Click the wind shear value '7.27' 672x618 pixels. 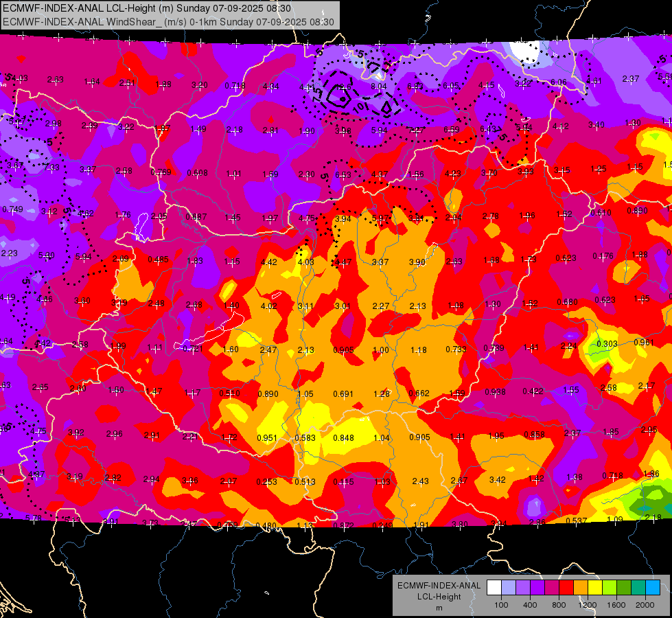[416, 130]
